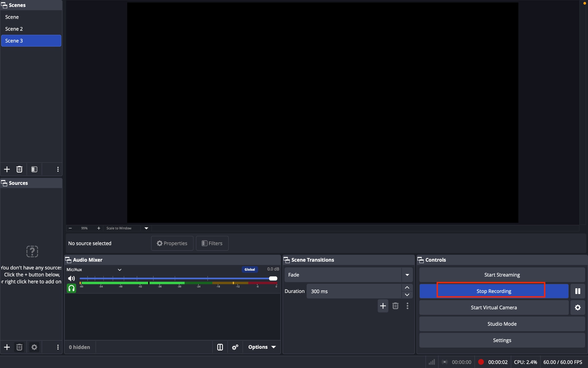Zoom out preview with minus button
Viewport: 588px width, 368px height.
pos(70,228)
